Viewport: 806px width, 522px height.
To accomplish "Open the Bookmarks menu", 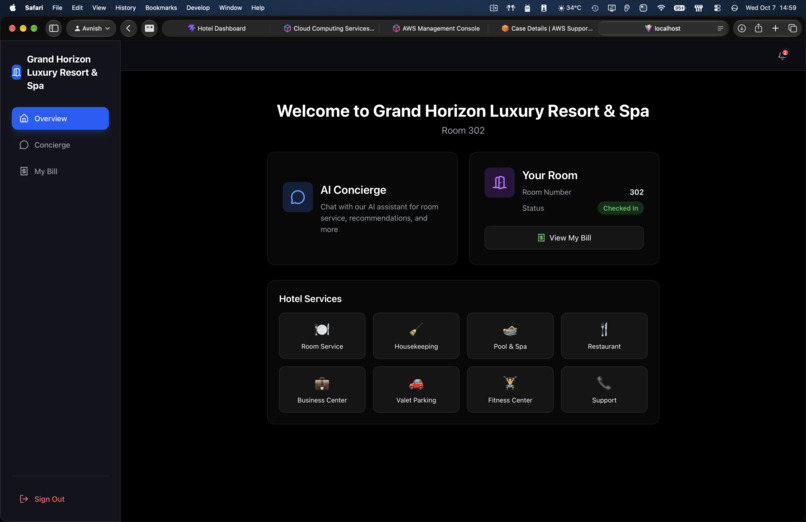I will pos(161,8).
